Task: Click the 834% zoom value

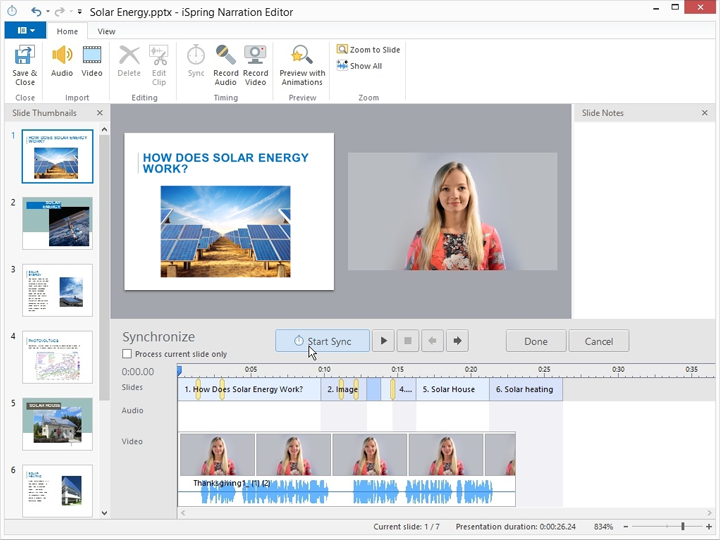Action: point(603,527)
